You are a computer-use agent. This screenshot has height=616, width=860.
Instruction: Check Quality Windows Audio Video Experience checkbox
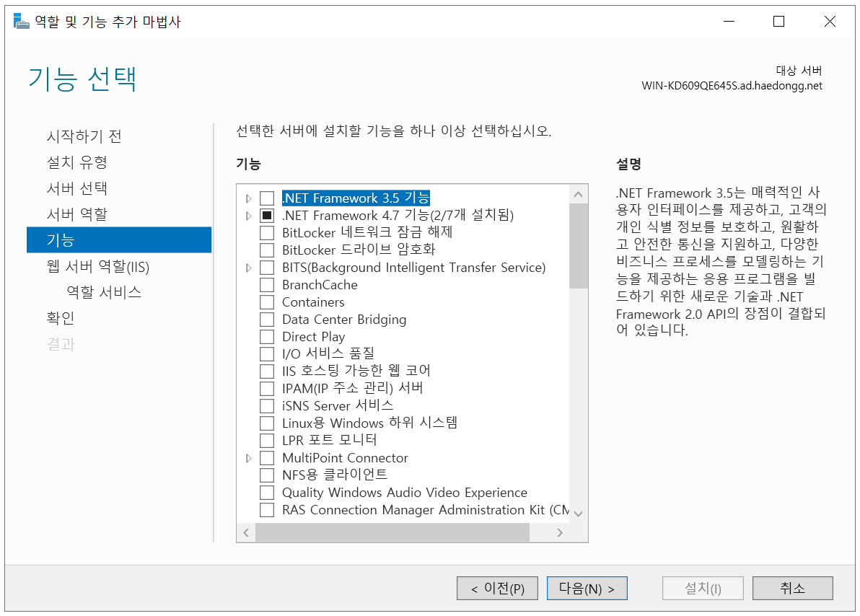pos(266,493)
